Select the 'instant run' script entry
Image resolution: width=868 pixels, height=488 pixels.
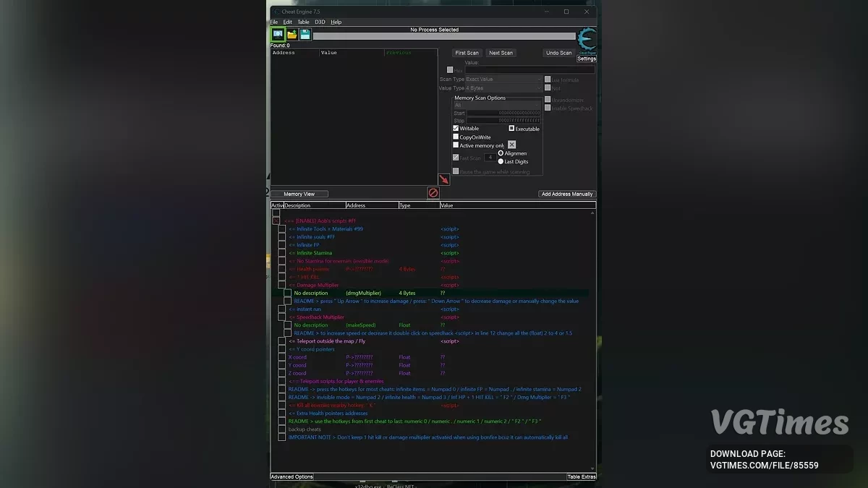pos(304,309)
